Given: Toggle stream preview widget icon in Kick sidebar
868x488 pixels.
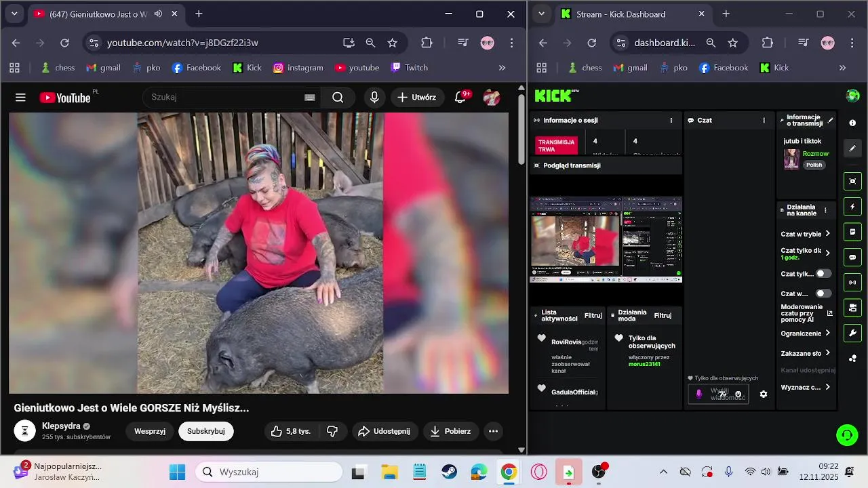Looking at the screenshot, I should [x=852, y=182].
